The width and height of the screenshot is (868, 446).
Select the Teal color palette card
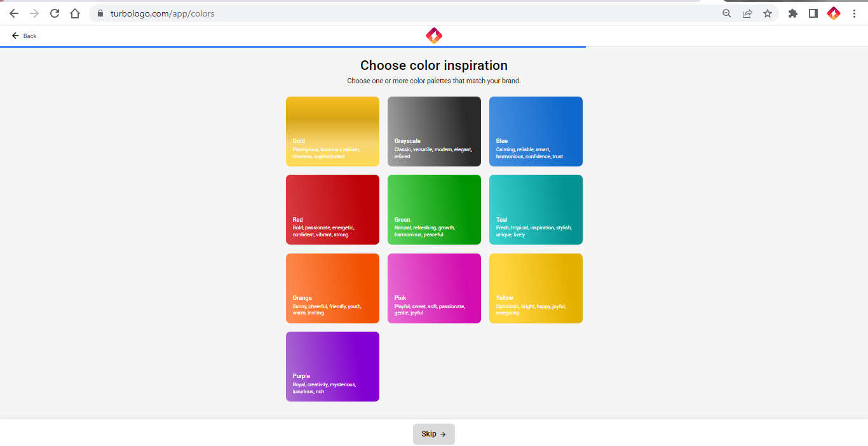536,210
